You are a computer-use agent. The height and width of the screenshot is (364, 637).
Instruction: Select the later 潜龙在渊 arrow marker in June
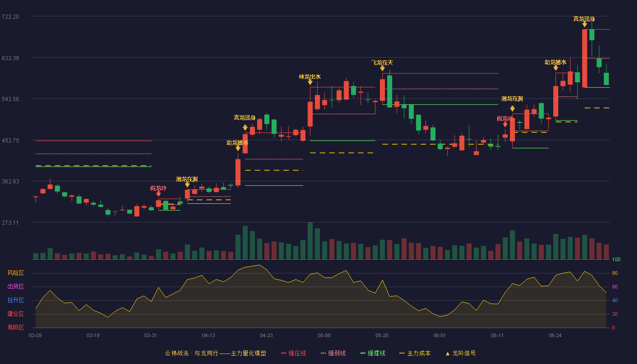point(512,109)
